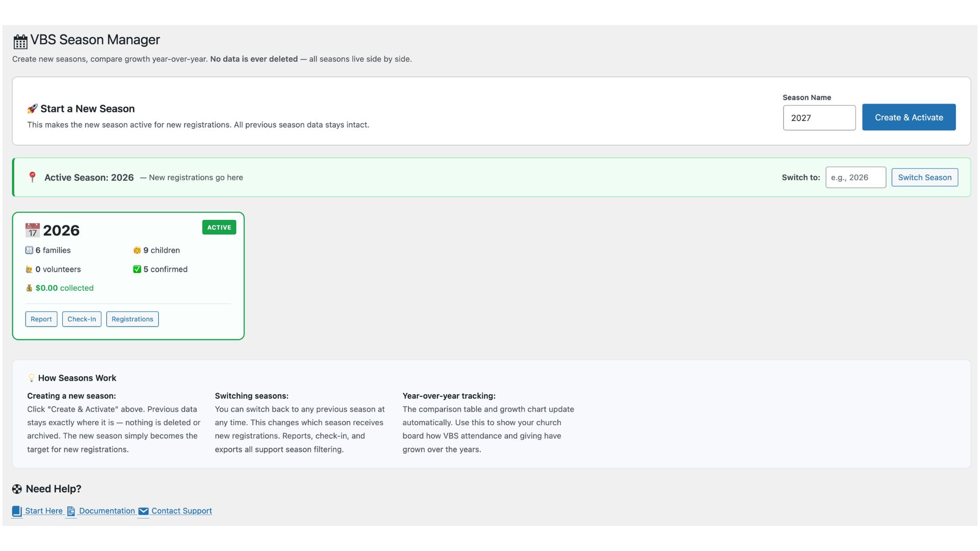Viewport: 980px width, 551px height.
Task: Follow the Contact Support link
Action: point(181,511)
